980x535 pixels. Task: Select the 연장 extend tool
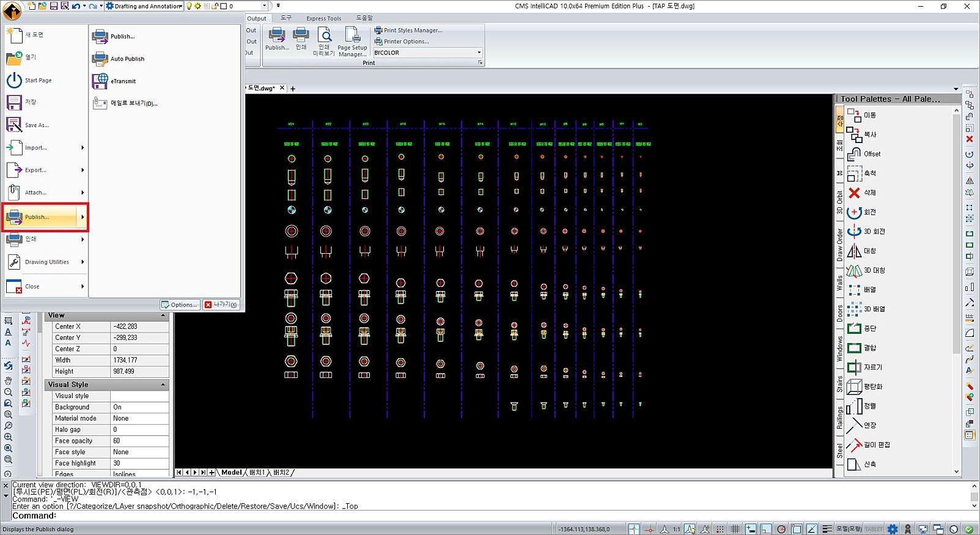862,426
